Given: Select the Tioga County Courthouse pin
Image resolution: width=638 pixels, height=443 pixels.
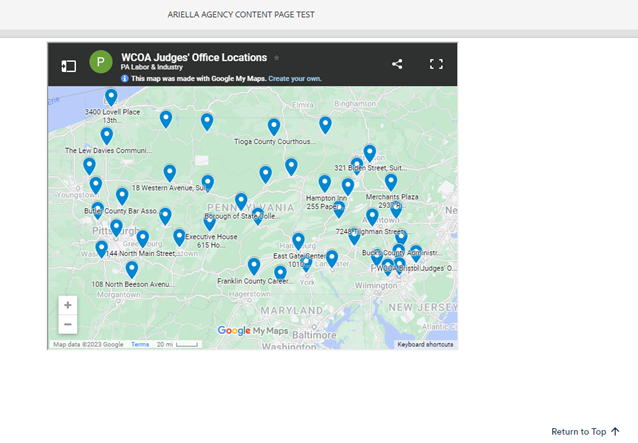Looking at the screenshot, I should [274, 127].
